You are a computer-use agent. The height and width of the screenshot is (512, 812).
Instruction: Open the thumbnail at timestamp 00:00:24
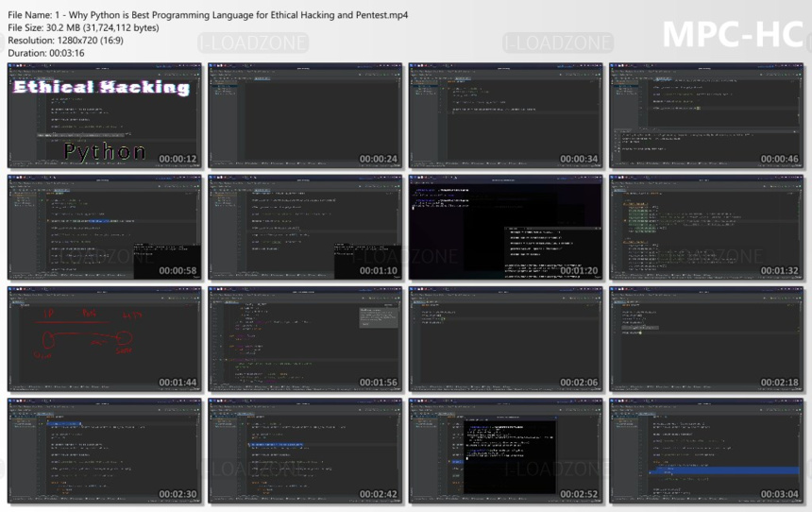305,115
